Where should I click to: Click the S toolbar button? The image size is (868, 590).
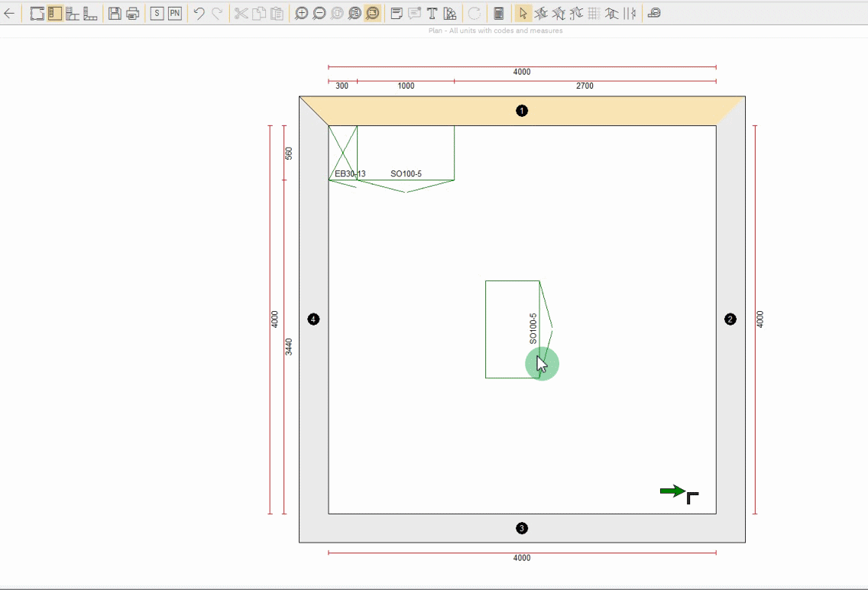click(x=157, y=13)
